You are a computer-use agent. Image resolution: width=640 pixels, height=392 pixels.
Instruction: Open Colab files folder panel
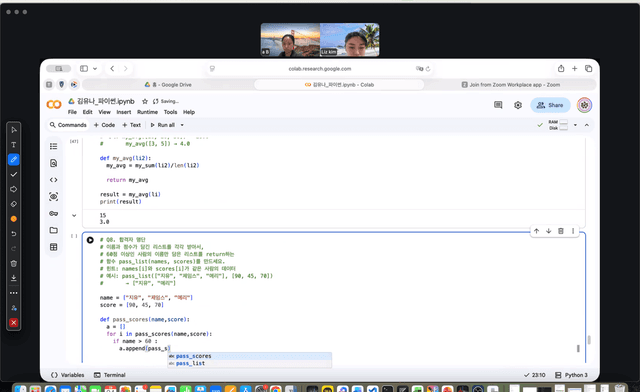click(53, 230)
